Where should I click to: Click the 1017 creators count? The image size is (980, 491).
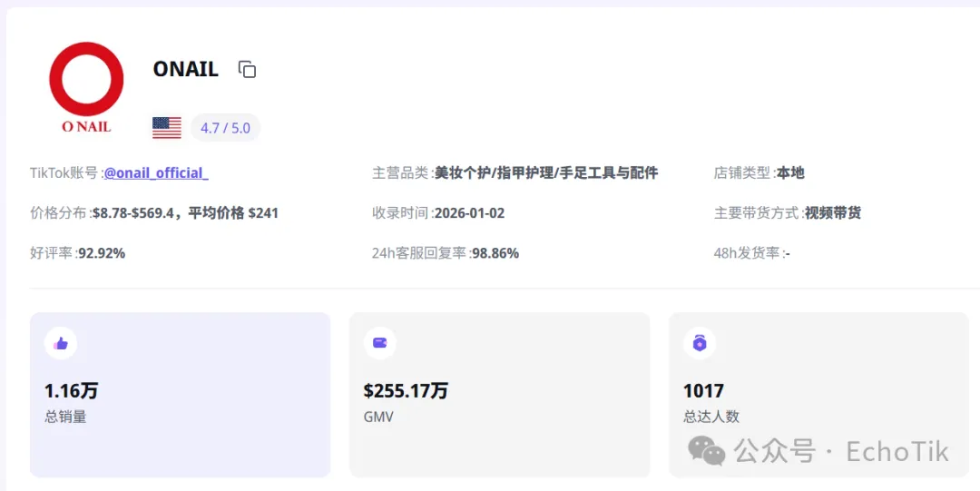coord(703,391)
